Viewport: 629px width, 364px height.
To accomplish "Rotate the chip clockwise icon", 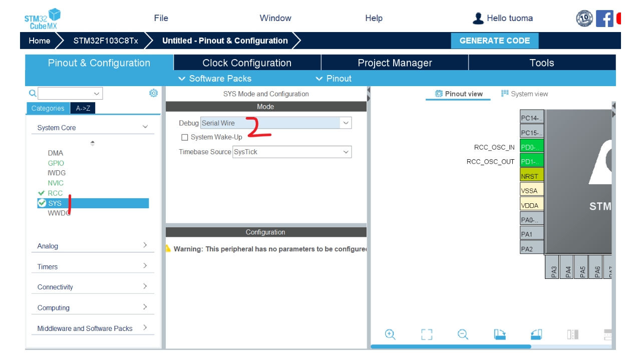I will (x=500, y=334).
